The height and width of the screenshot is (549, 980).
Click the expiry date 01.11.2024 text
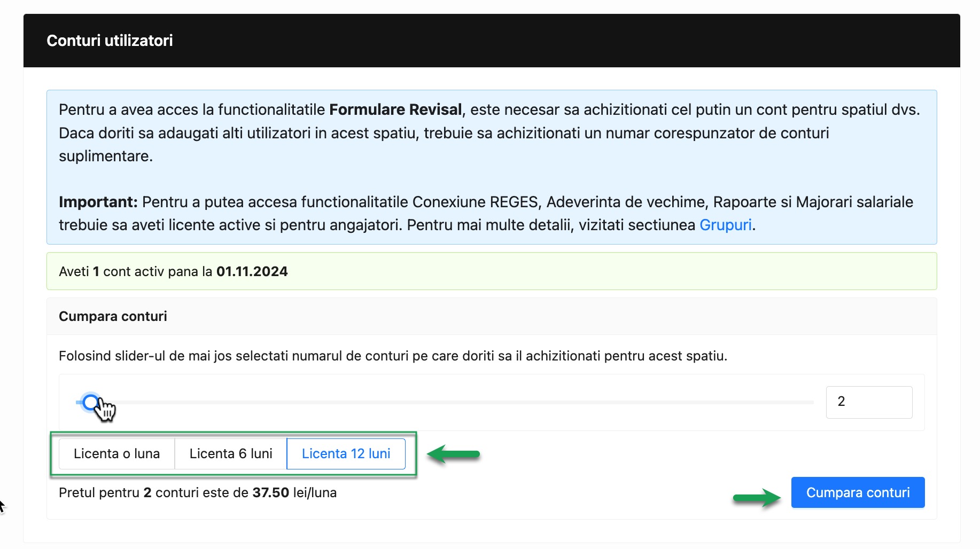click(252, 272)
